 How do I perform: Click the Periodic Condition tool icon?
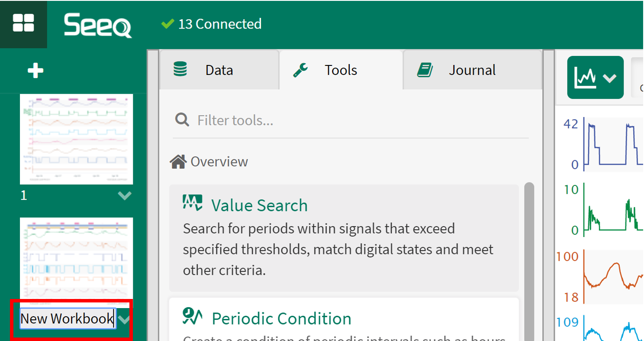pos(193,317)
